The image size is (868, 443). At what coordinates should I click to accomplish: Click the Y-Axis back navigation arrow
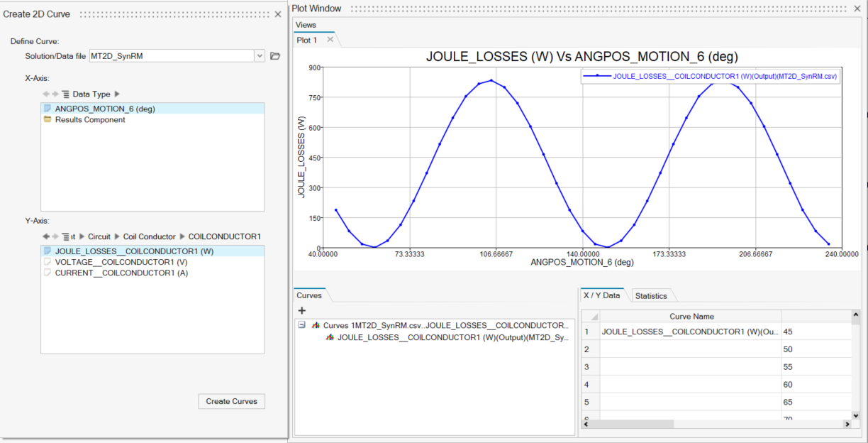coord(46,236)
